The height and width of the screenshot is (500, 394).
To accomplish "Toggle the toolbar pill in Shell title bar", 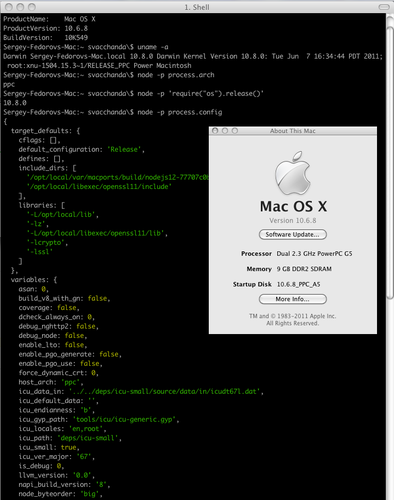I will 384,7.
